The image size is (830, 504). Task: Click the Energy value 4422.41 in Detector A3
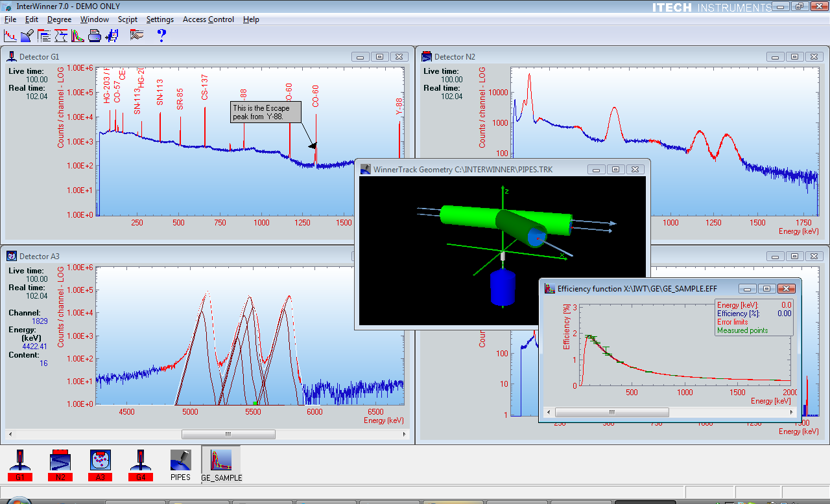point(35,346)
